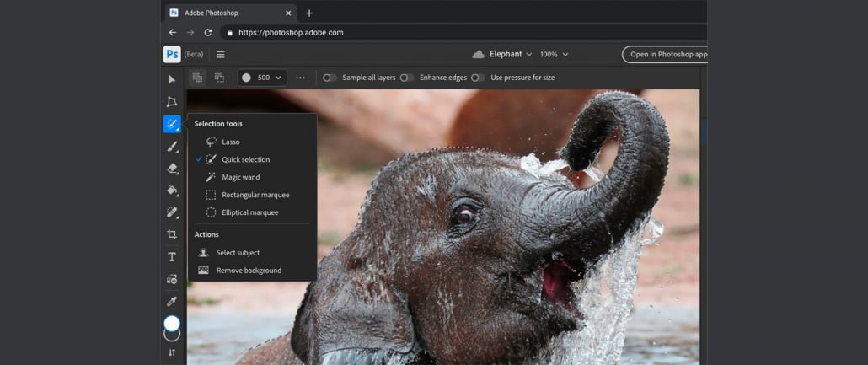Open a new browser tab
This screenshot has width=868, height=365.
click(x=309, y=13)
